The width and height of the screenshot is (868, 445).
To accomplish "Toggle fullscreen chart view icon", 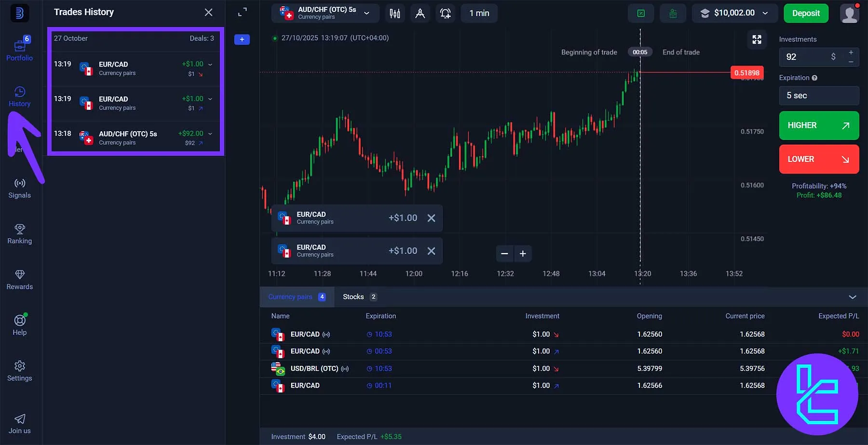I will [757, 40].
